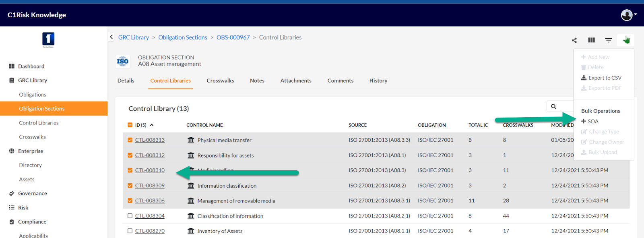Go to Obligations in sidebar
Image resolution: width=644 pixels, height=238 pixels.
click(33, 95)
